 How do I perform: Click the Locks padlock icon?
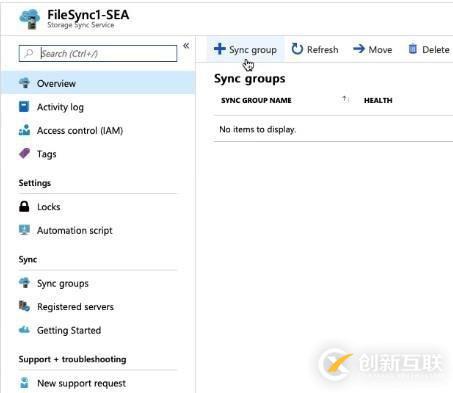coord(24,207)
